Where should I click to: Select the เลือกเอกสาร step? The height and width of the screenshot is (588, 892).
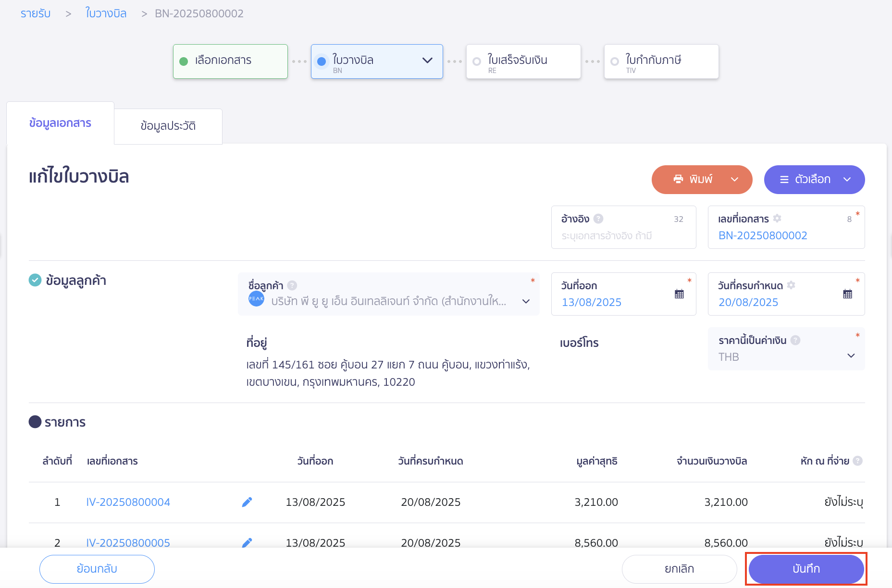pos(230,61)
